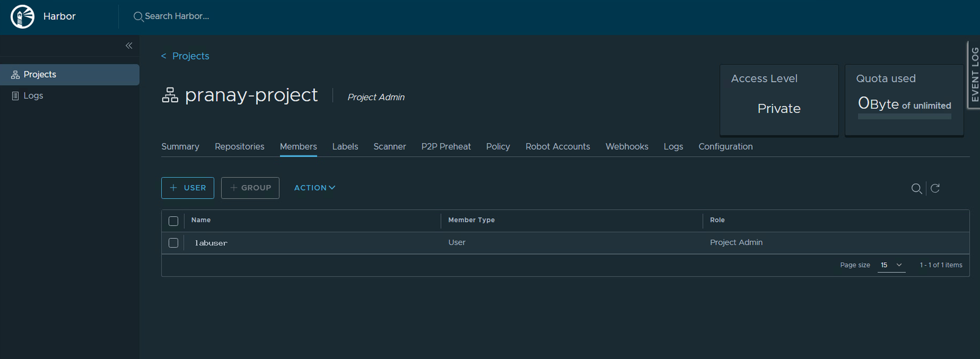Open the project Logs tab
Image resolution: width=980 pixels, height=359 pixels.
coord(673,146)
